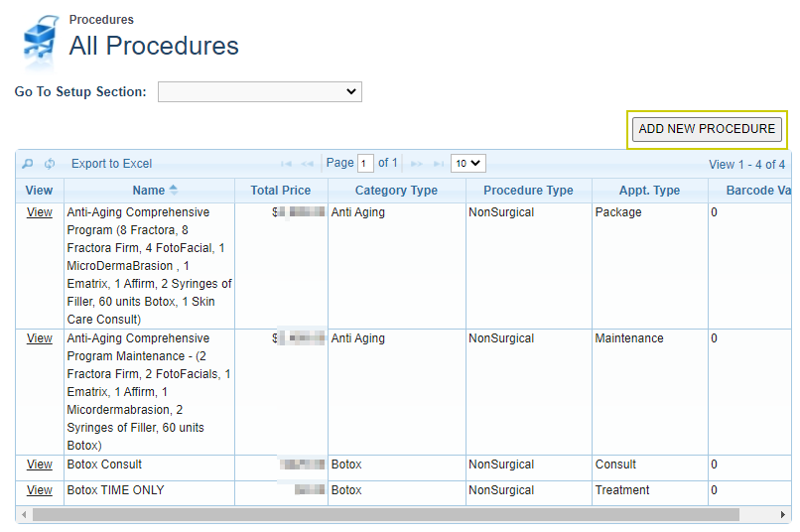Screen dimensions: 800x532
Task: Open View link for Anti-Aging Comprehensive Program Maintenance
Action: click(x=40, y=338)
